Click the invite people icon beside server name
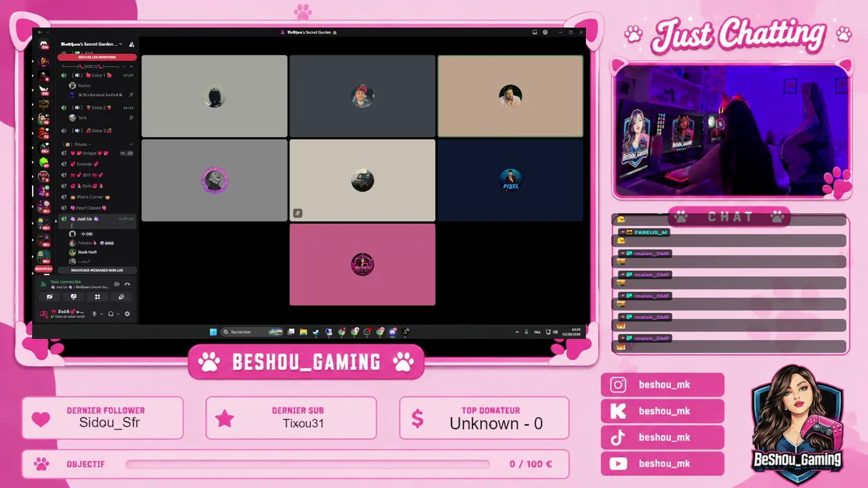The height and width of the screenshot is (488, 868). 132,44
